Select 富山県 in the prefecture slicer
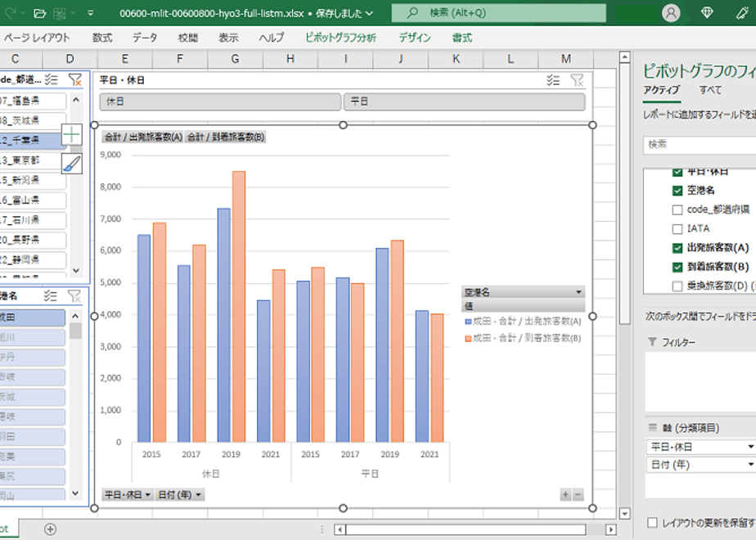The width and height of the screenshot is (756, 540). click(32, 200)
